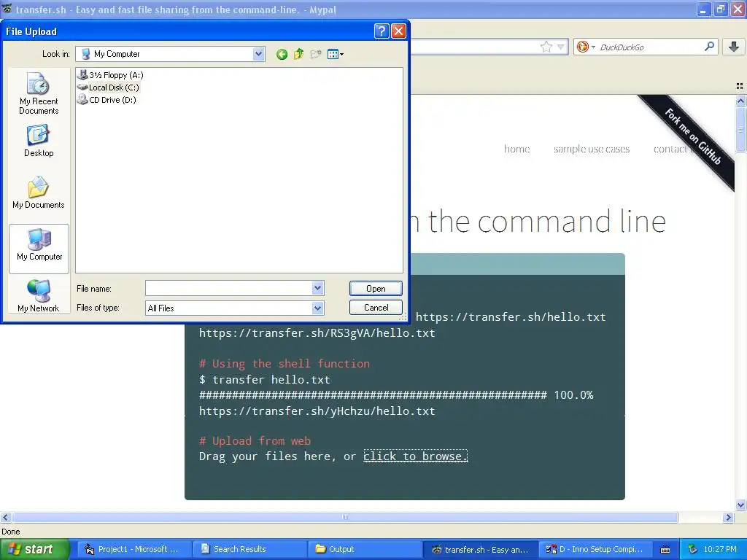Click the system tray network icon
Viewport: 747px width, 560px height.
point(693,549)
